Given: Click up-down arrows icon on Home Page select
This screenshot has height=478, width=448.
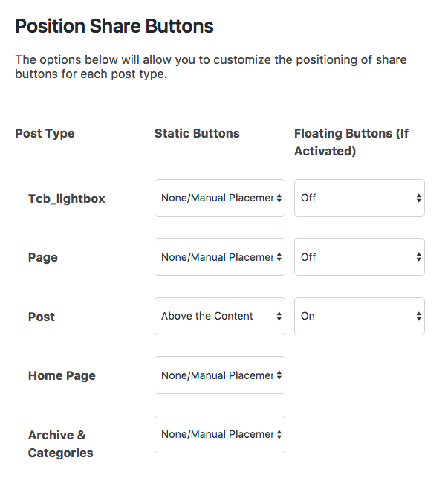Looking at the screenshot, I should (x=279, y=375).
